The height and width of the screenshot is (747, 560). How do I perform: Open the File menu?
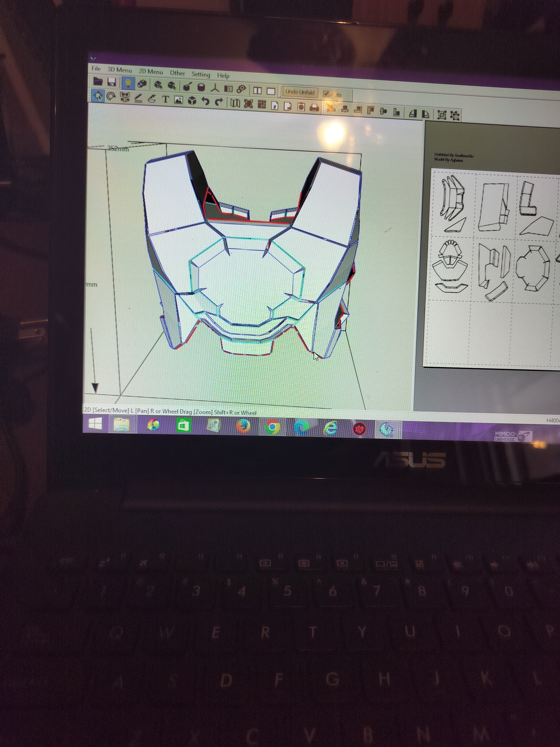coord(96,69)
